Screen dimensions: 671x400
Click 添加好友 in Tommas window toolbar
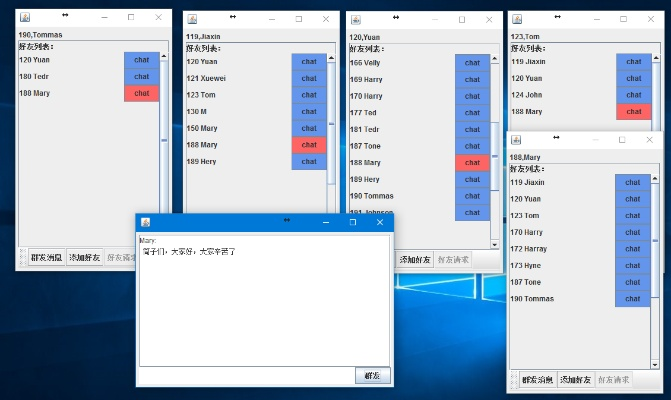tap(84, 258)
